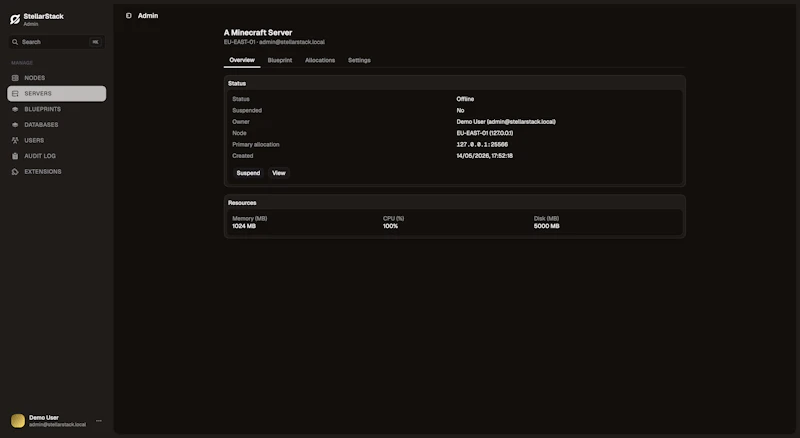Click the Suspended value 'No'

[x=460, y=110]
